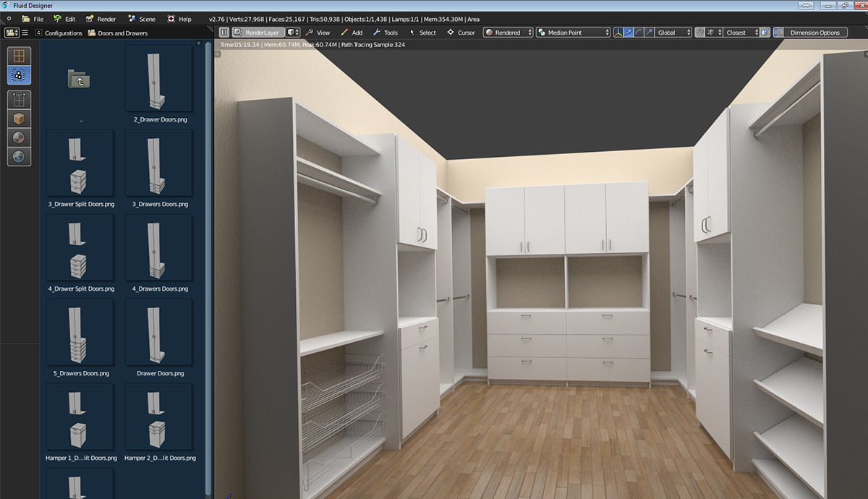The image size is (868, 499).
Task: Select the active product library icon
Action: pos(19,75)
